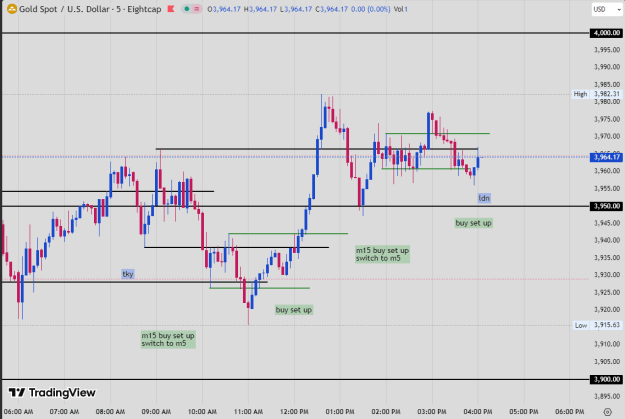The image size is (625, 419).
Task: Click the 06:00 PM time axis label
Action: [570, 411]
